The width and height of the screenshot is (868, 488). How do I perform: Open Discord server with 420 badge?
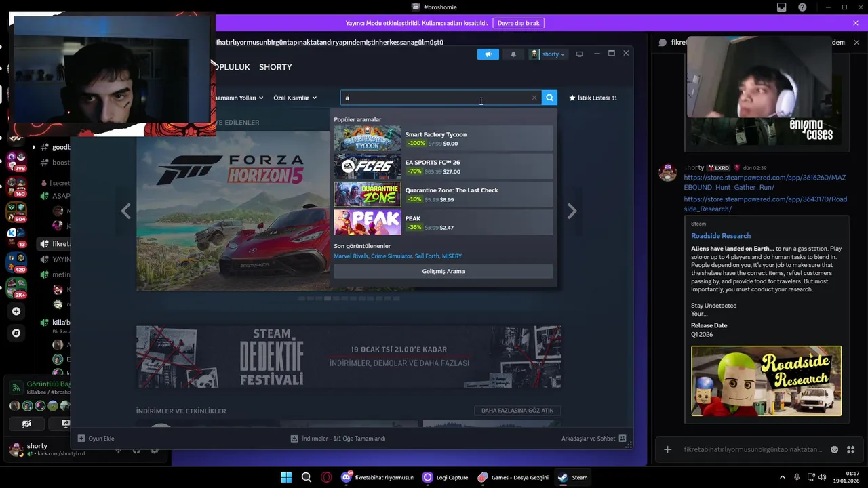[16, 262]
